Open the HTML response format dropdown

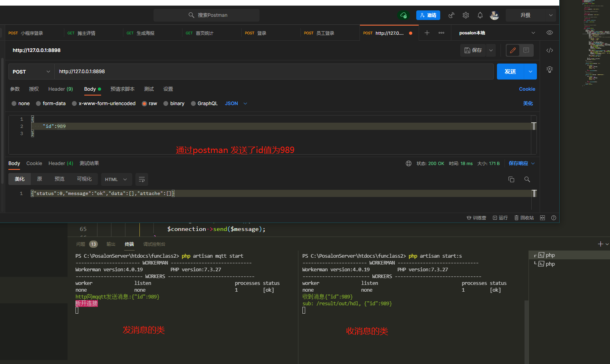click(x=116, y=179)
